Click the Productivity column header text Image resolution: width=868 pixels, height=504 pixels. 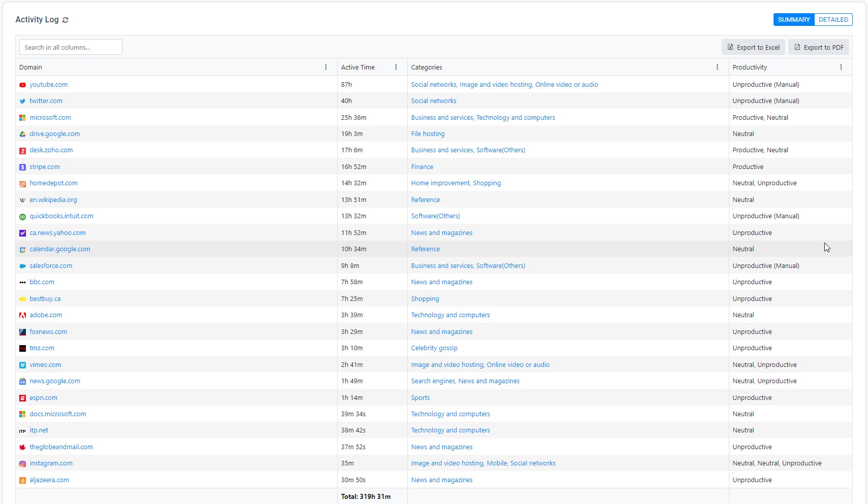tap(750, 67)
